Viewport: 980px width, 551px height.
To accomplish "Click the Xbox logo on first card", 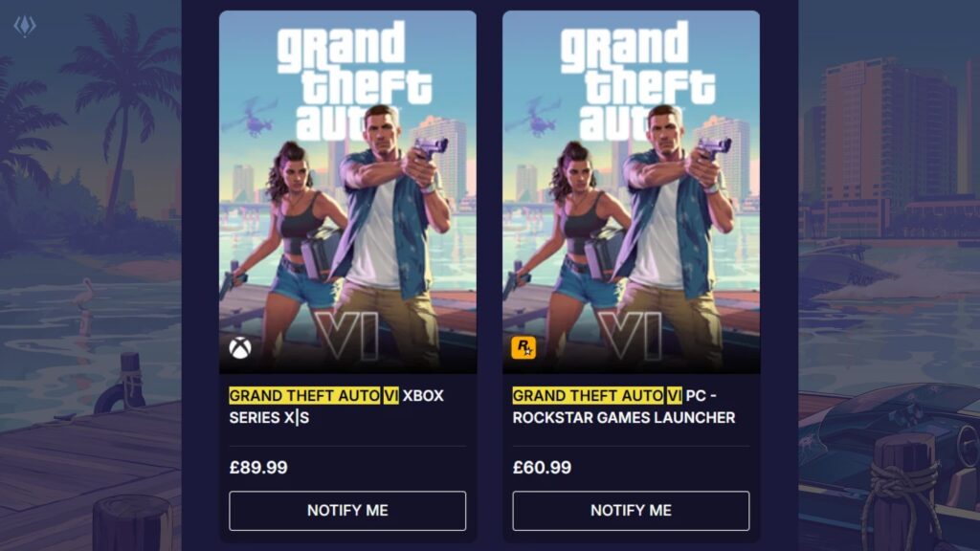I will [240, 348].
